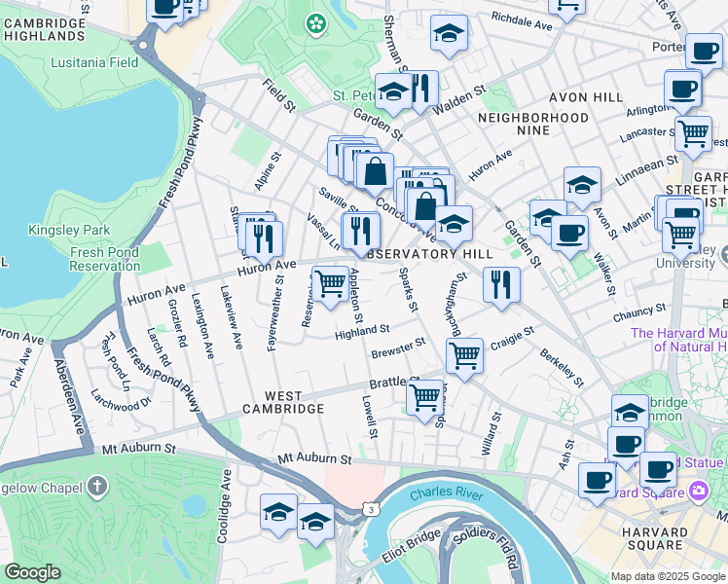Select the Bigelow Chapel cross marker
Viewport: 728px width, 584px height.
click(97, 487)
